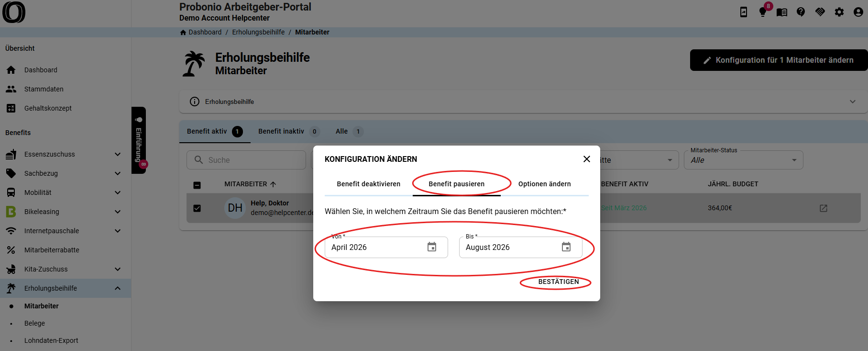The height and width of the screenshot is (351, 868).
Task: Open Belege in the sidebar
Action: [x=34, y=323]
